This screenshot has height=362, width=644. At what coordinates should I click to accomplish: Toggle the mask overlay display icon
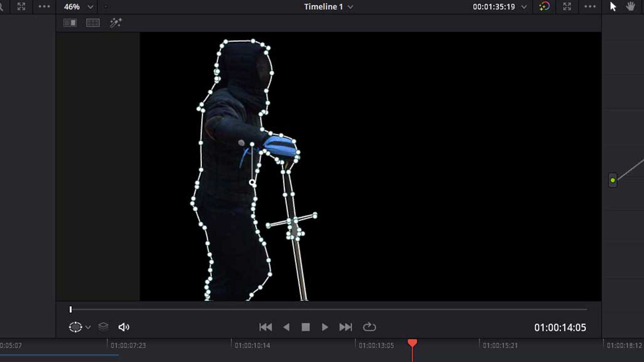[x=75, y=327]
